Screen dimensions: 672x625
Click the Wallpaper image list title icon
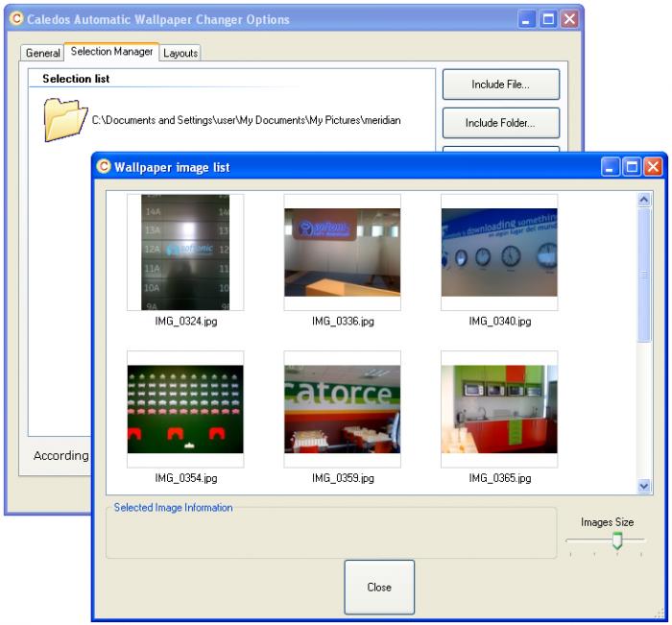pyautogui.click(x=104, y=166)
